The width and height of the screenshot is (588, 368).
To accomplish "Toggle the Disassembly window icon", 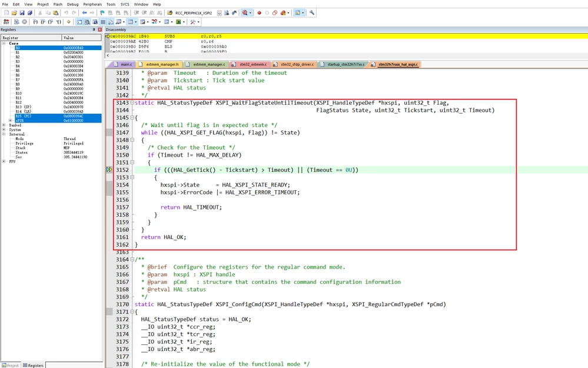I will click(x=87, y=22).
